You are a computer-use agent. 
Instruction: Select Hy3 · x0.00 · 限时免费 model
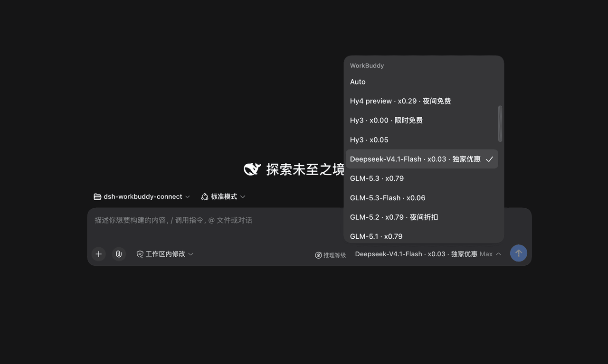422,121
